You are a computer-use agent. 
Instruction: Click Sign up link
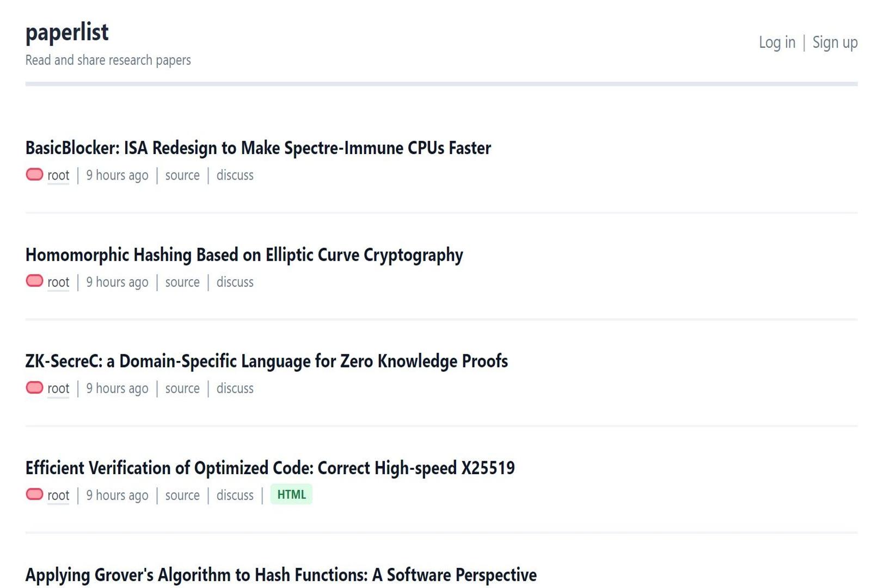pyautogui.click(x=835, y=42)
